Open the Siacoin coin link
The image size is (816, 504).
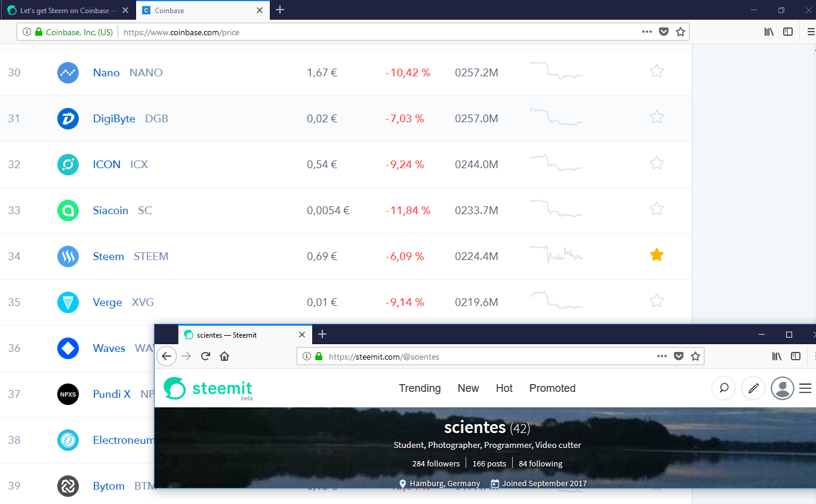coord(110,211)
